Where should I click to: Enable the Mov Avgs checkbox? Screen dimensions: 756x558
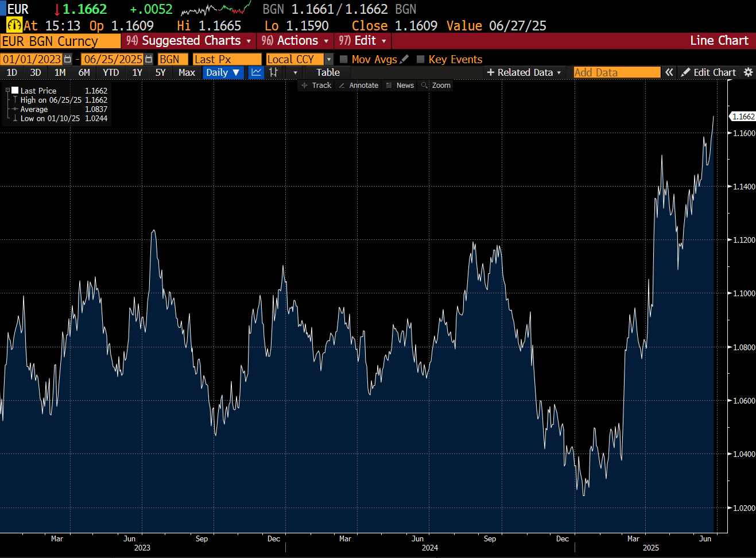(344, 59)
